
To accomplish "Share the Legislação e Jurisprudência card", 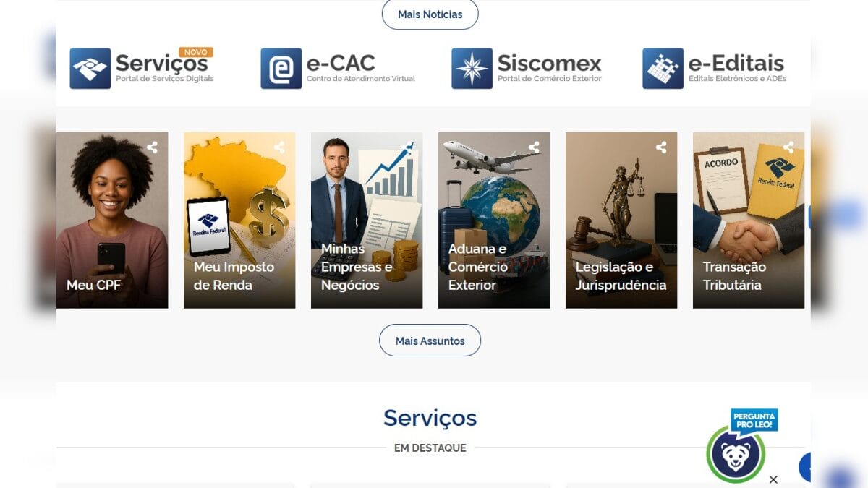I will click(661, 147).
